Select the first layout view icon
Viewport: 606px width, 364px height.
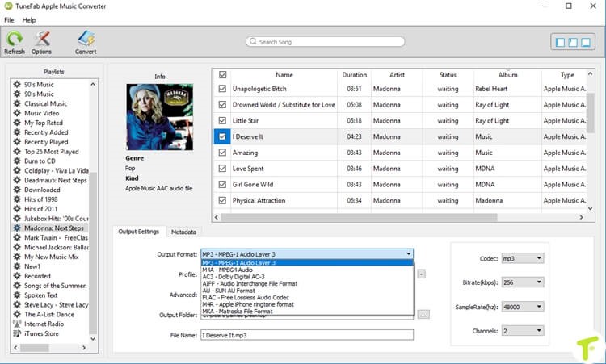coord(560,42)
